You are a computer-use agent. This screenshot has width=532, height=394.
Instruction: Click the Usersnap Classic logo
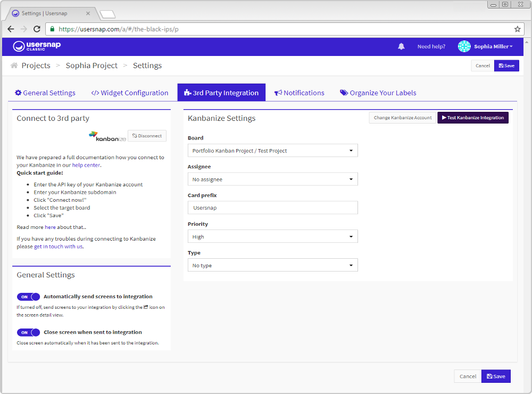(37, 46)
